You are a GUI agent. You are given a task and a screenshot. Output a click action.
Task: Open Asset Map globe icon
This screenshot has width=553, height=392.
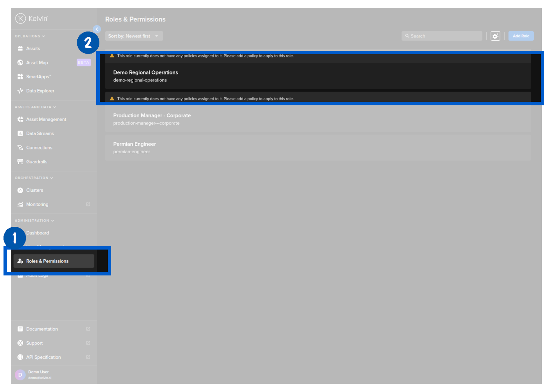(x=20, y=63)
